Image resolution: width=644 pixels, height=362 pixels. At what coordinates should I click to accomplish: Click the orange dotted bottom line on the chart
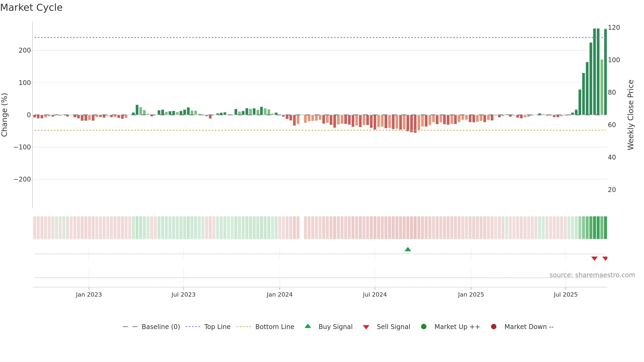[319, 130]
